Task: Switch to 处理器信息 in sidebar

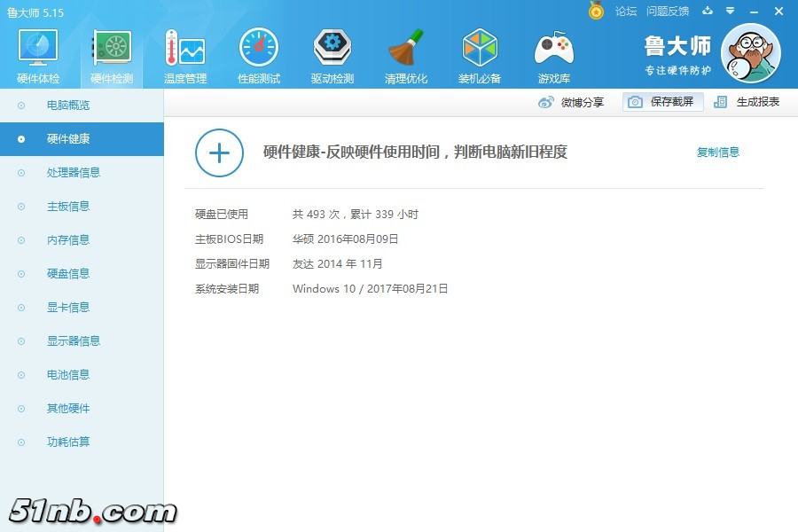Action: (x=73, y=173)
